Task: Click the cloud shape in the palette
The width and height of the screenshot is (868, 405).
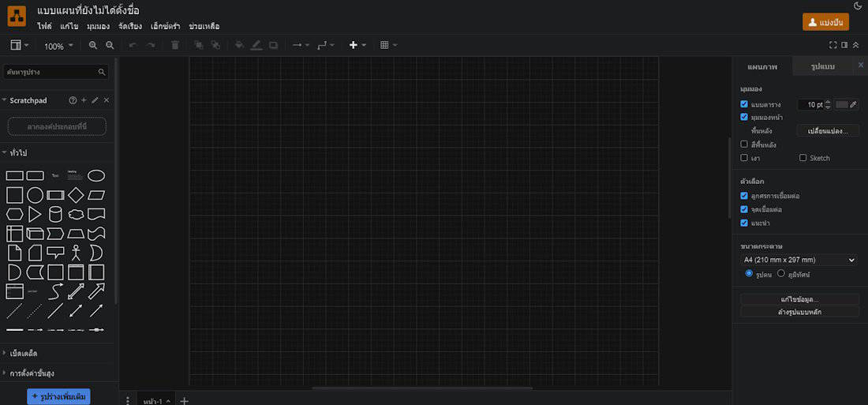Action: click(x=76, y=214)
